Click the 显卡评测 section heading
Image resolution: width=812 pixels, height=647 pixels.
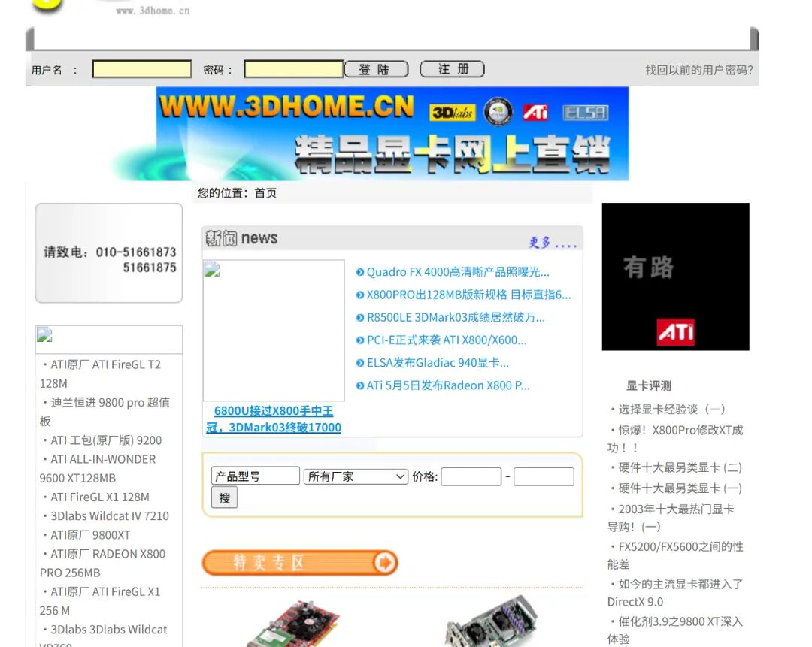coord(648,385)
